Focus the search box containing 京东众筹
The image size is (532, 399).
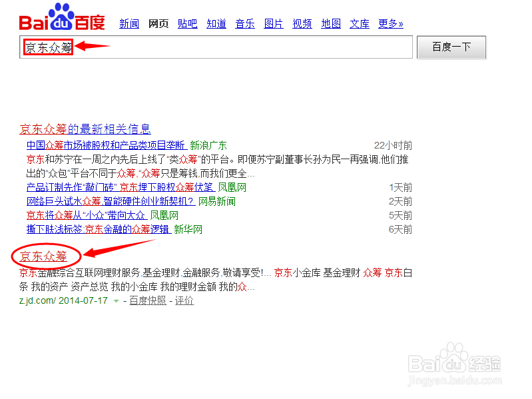(x=216, y=47)
